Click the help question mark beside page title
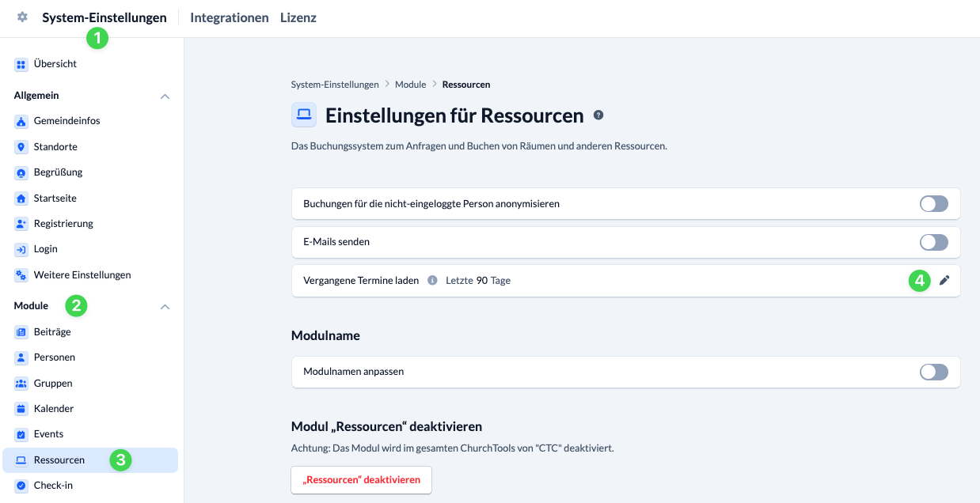This screenshot has width=980, height=503. pyautogui.click(x=598, y=115)
